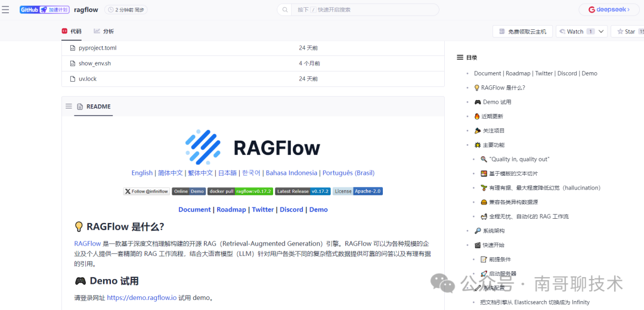Click the Follow @infiniflow badge
This screenshot has width=644, height=310.
coord(147,191)
